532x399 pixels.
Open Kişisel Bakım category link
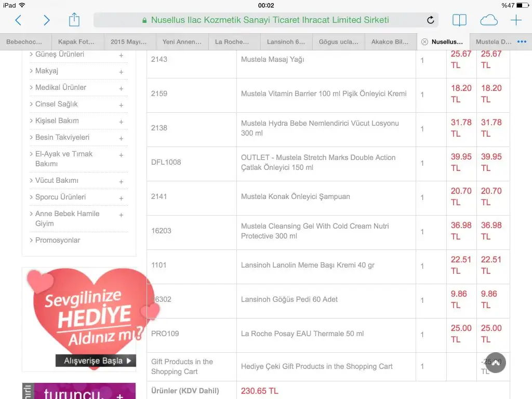coord(57,121)
